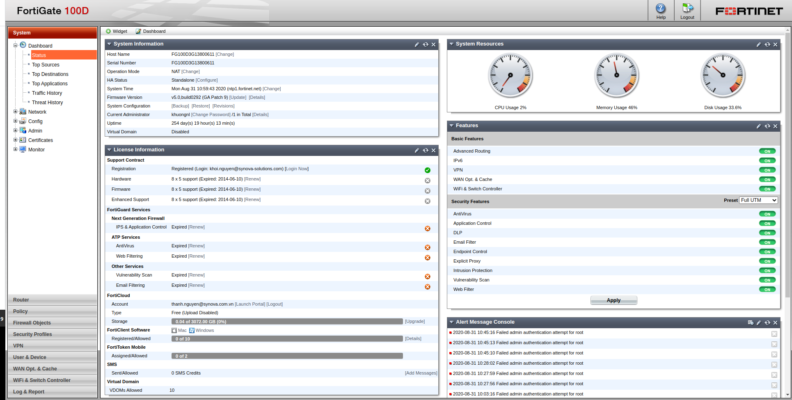Image resolution: width=792 pixels, height=400 pixels.
Task: Click the Change link beside Host Name
Action: tap(225, 54)
